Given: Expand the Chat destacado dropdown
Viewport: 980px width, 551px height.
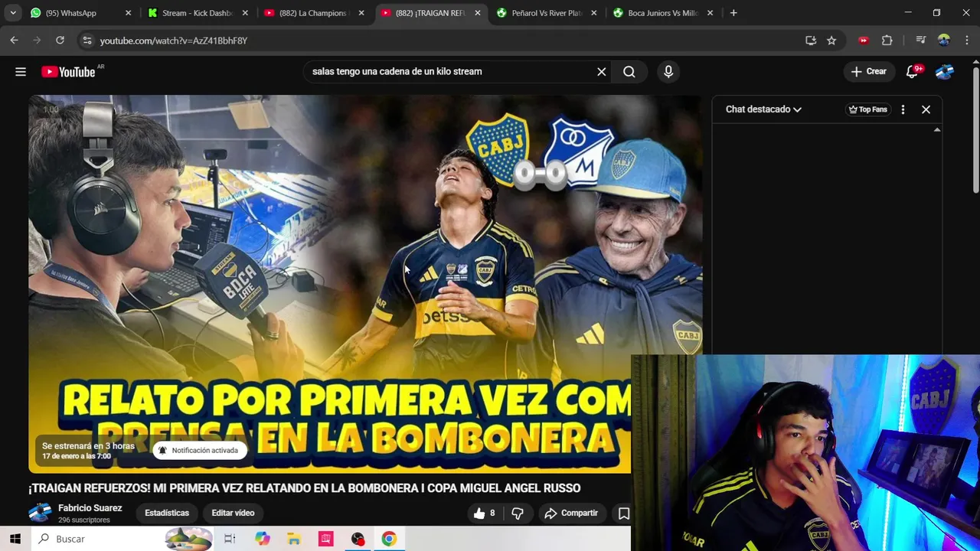Looking at the screenshot, I should (x=763, y=109).
